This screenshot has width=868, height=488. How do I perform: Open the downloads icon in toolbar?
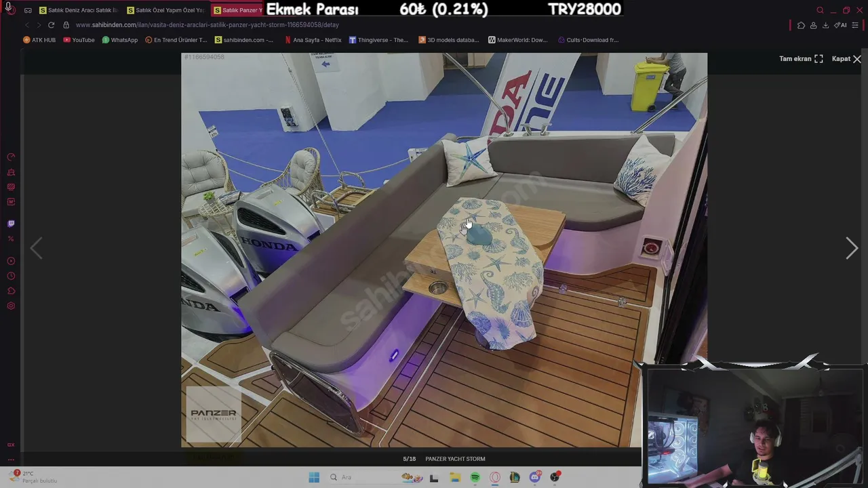click(x=825, y=25)
